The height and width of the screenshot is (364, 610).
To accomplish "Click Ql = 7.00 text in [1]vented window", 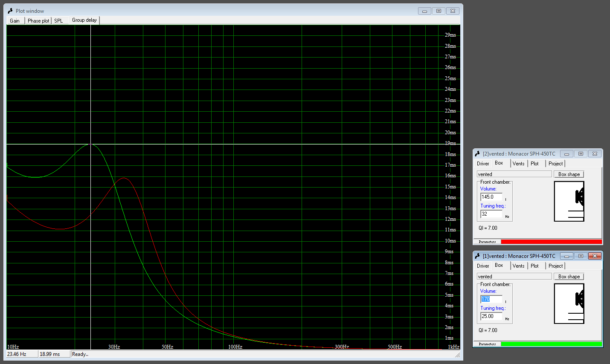I will pos(488,330).
